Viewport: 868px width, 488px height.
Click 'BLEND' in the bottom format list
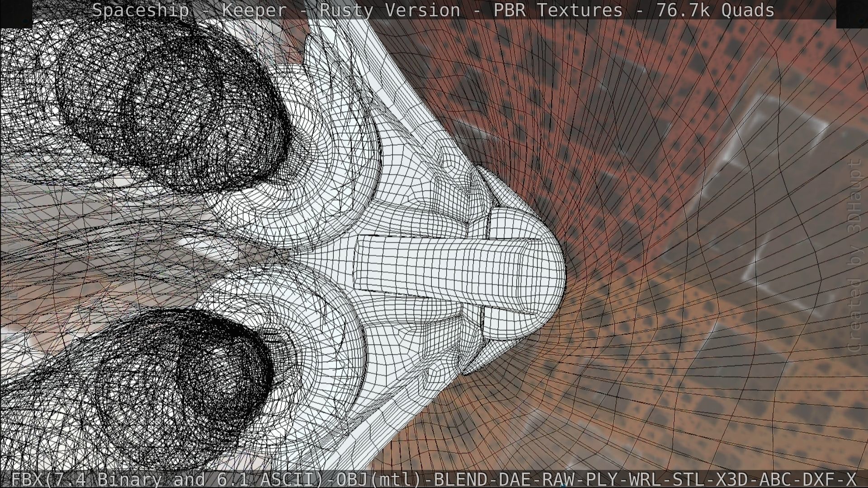tap(461, 479)
